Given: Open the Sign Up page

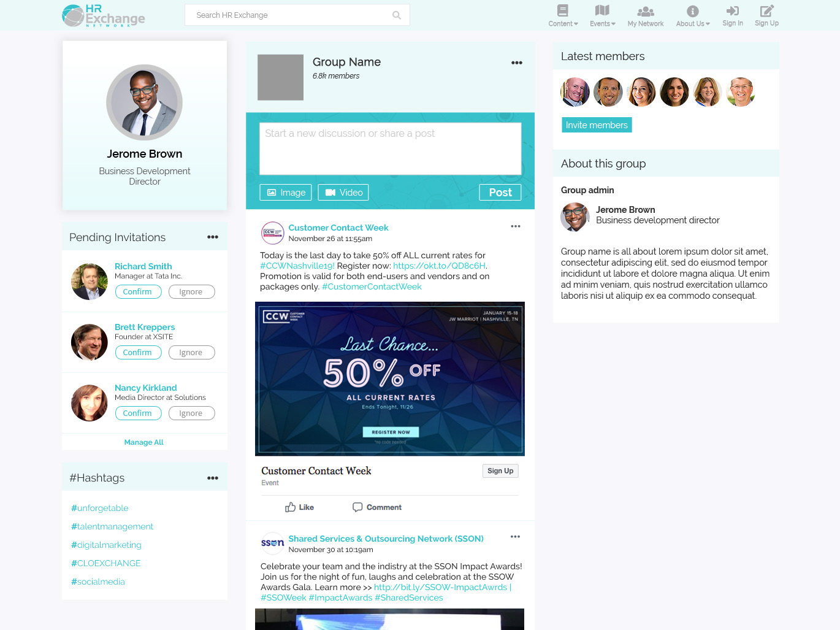Looking at the screenshot, I should (x=766, y=16).
